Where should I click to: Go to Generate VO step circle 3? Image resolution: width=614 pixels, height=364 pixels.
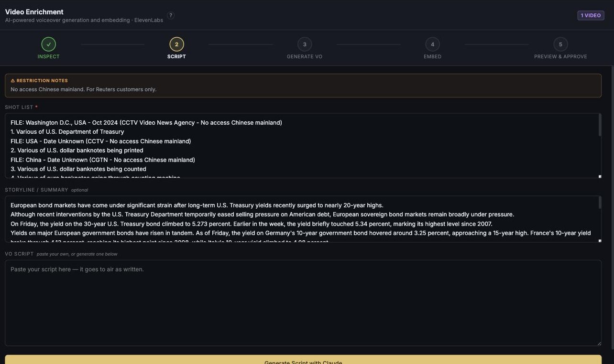tap(305, 44)
